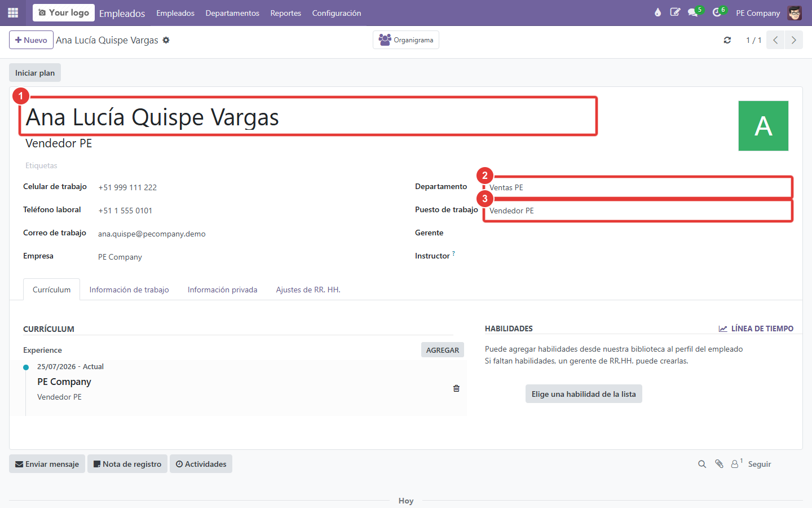Delete the PE Company experience entry
812x508 pixels.
[456, 388]
